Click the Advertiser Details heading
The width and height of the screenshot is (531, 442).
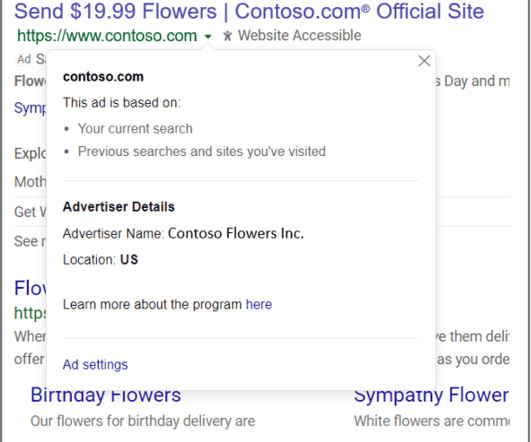(x=119, y=207)
